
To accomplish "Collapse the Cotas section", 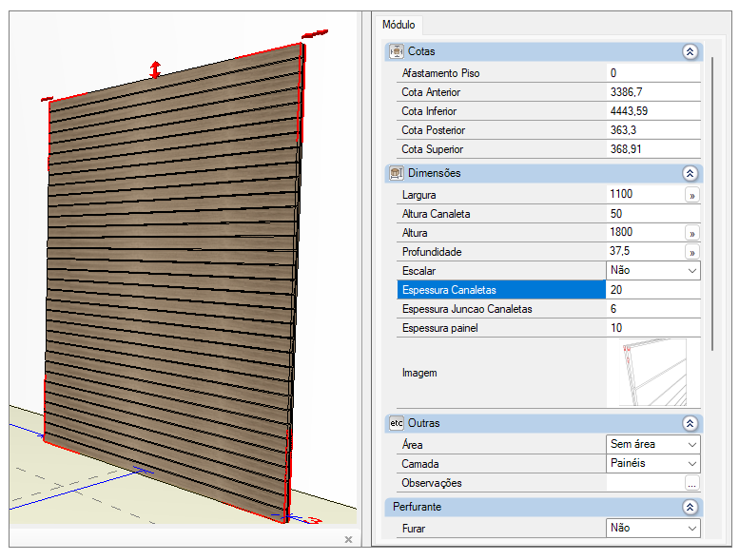I will [690, 51].
